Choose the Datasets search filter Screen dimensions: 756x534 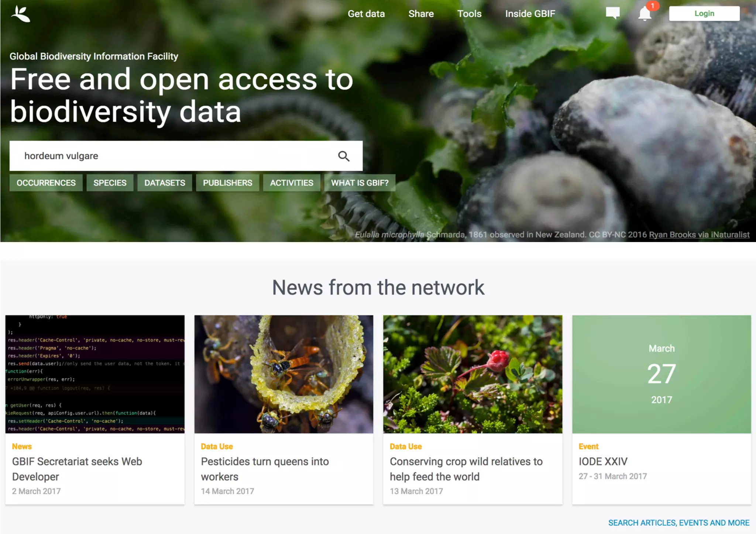pos(165,183)
